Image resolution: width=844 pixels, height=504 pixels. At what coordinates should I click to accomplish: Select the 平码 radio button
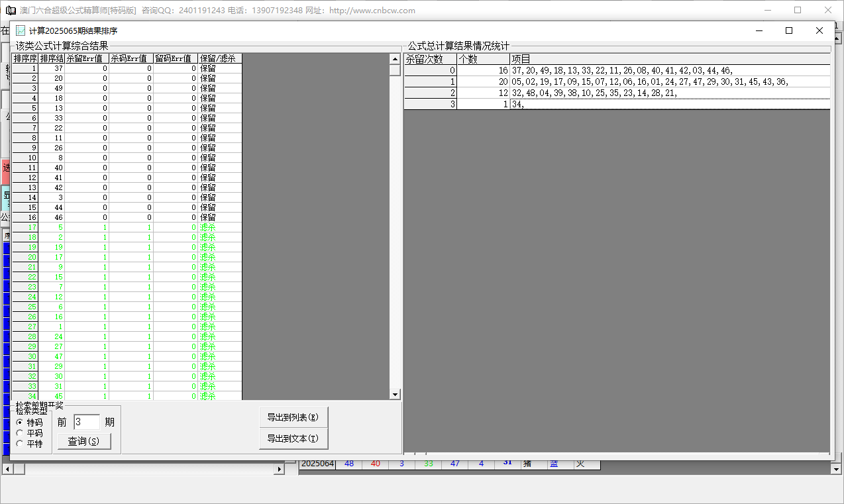[x=20, y=433]
